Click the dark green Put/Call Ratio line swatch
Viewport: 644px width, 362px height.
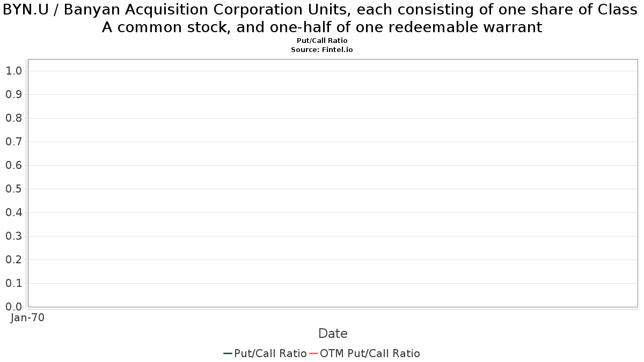tap(228, 353)
